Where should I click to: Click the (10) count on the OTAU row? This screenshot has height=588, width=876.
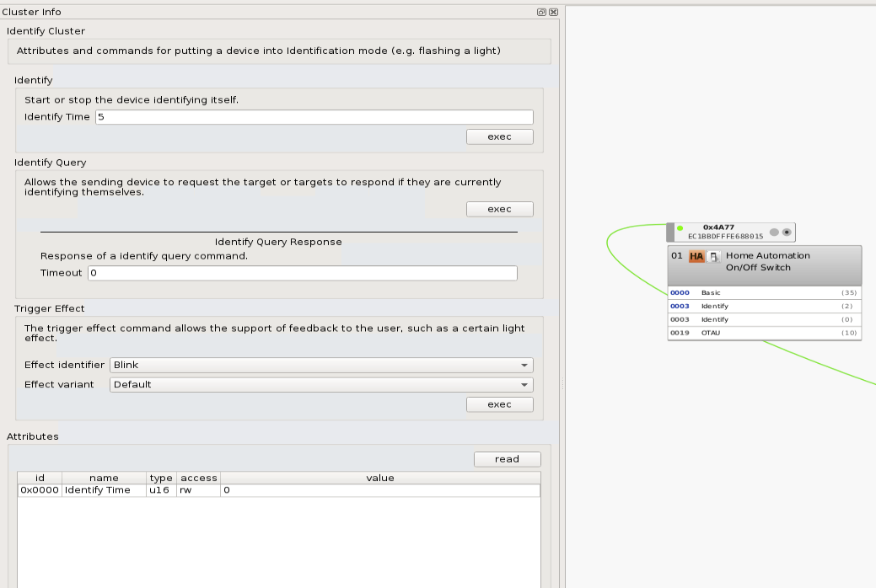pos(849,333)
